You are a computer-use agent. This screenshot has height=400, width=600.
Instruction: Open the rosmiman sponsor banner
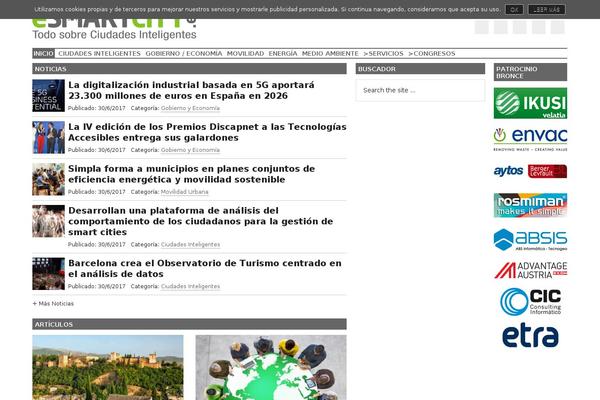(530, 205)
